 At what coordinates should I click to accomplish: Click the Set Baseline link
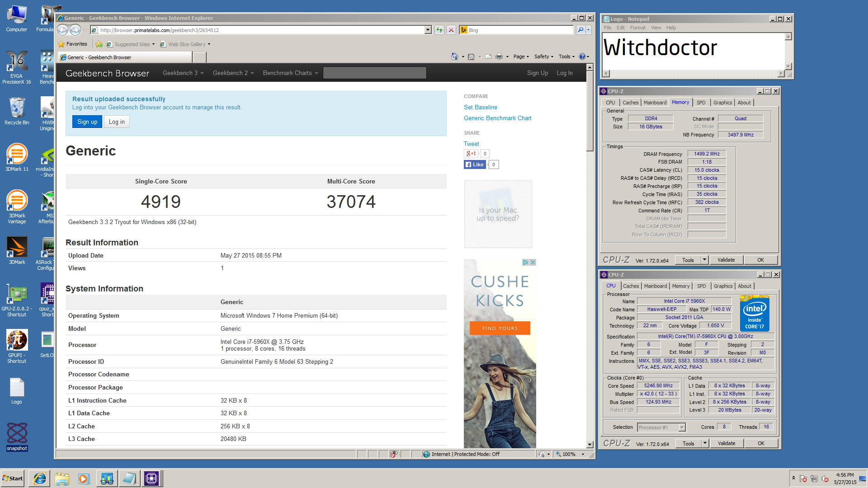click(x=480, y=107)
